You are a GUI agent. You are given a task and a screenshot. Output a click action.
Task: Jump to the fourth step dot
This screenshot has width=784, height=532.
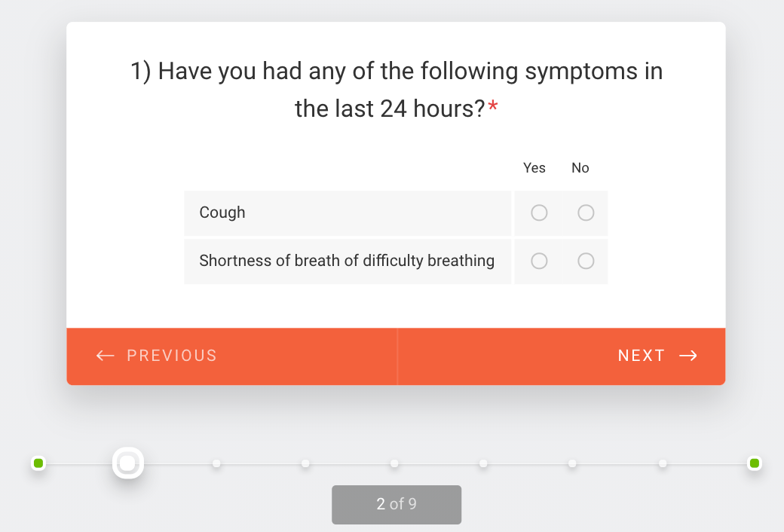[x=305, y=463]
